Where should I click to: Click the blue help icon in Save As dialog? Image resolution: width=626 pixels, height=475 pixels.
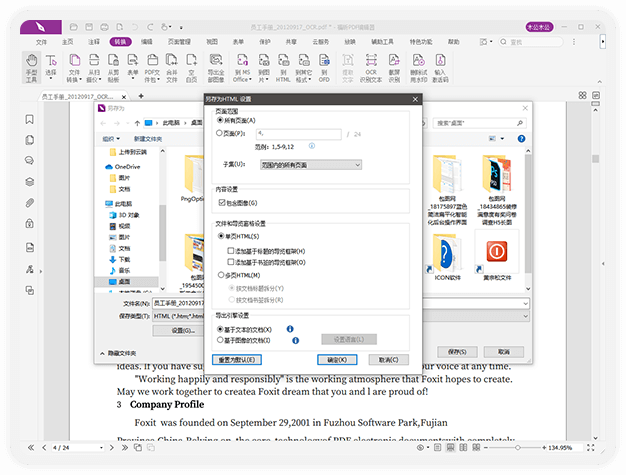coord(521,139)
